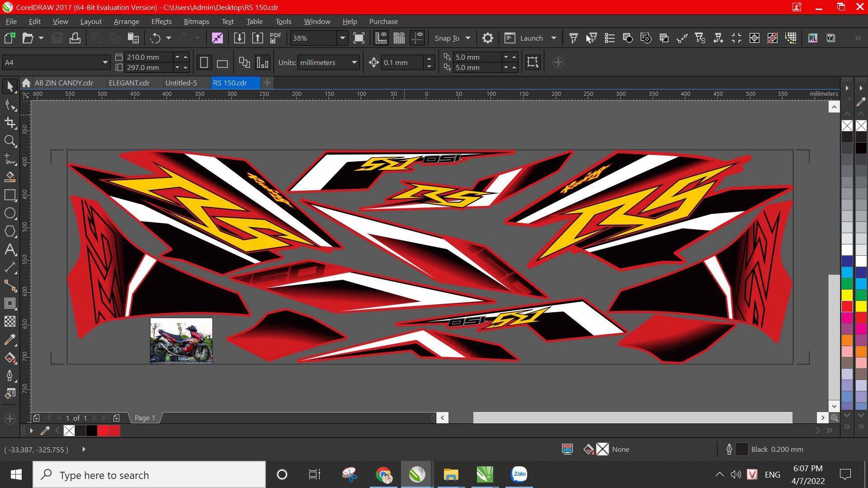
Task: Toggle Show Grid button
Action: click(x=399, y=38)
